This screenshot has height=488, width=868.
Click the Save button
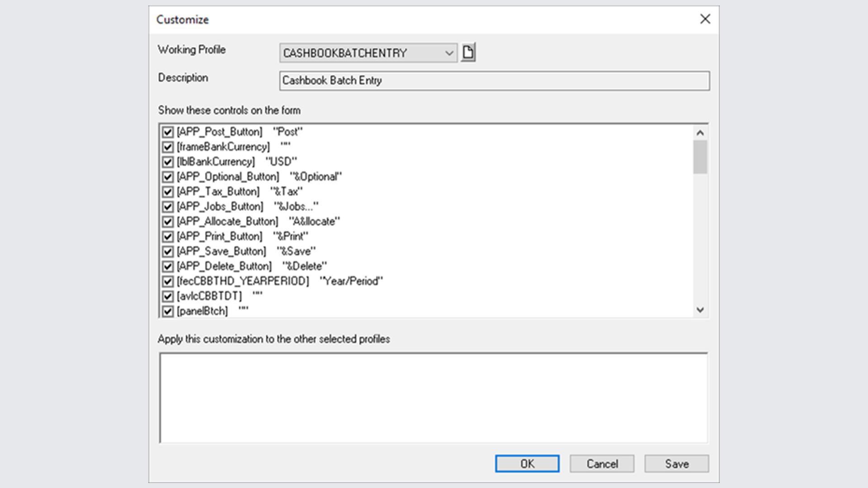click(676, 463)
